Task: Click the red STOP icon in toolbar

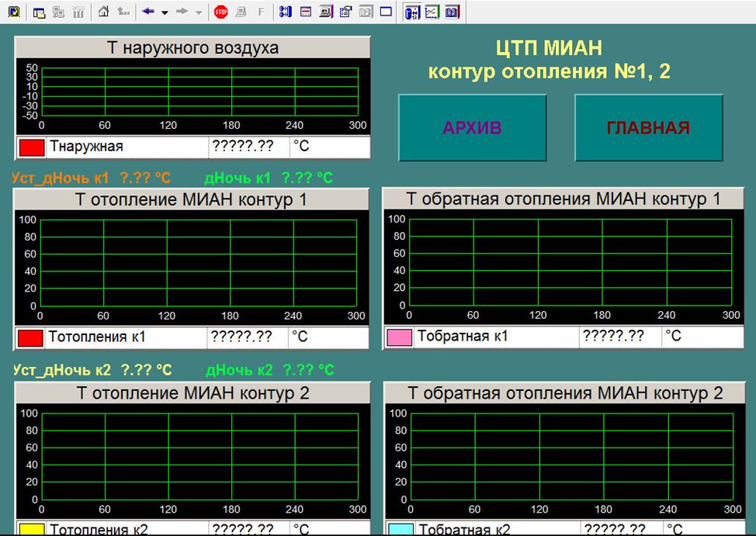Action: click(221, 12)
